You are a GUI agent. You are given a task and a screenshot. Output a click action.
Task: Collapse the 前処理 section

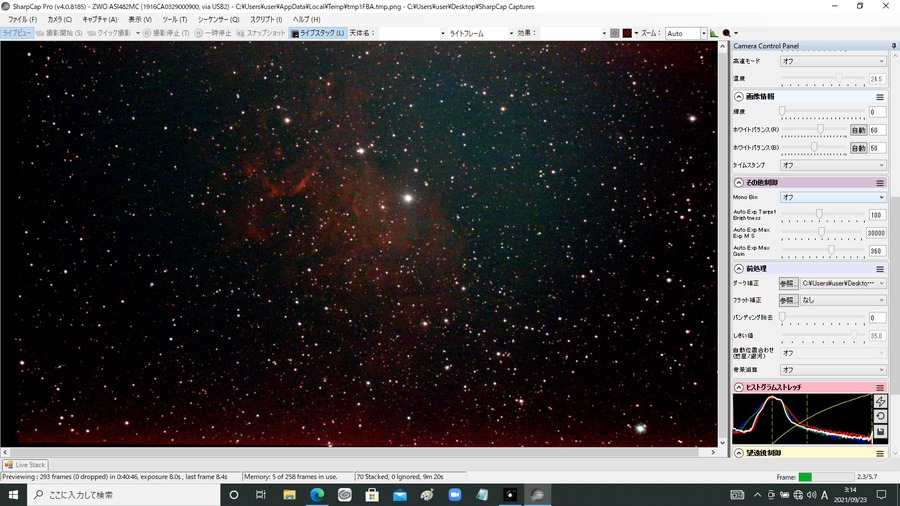pos(739,269)
